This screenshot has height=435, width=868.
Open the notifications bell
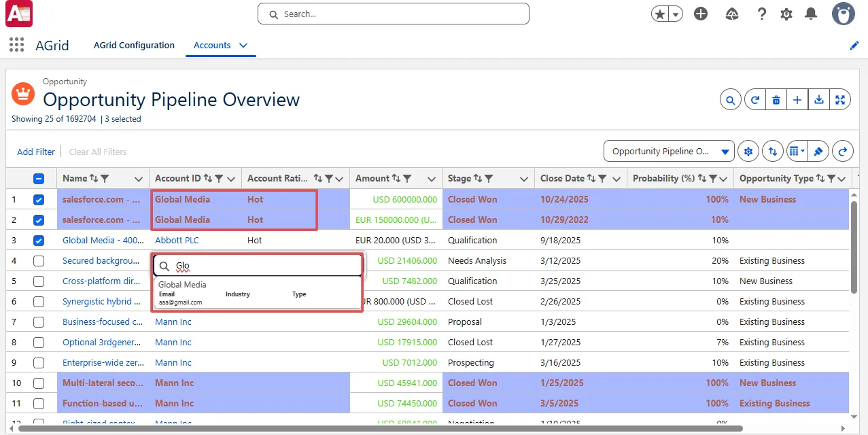point(811,14)
